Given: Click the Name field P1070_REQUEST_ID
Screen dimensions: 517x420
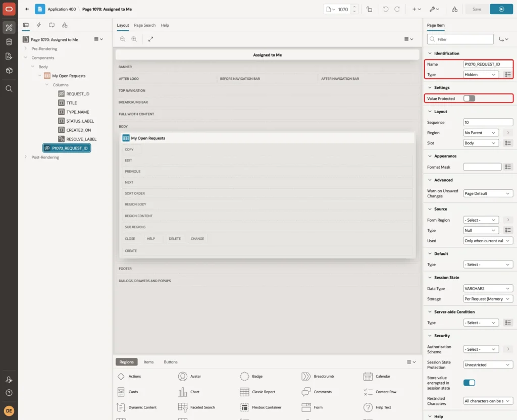Looking at the screenshot, I should pos(488,64).
